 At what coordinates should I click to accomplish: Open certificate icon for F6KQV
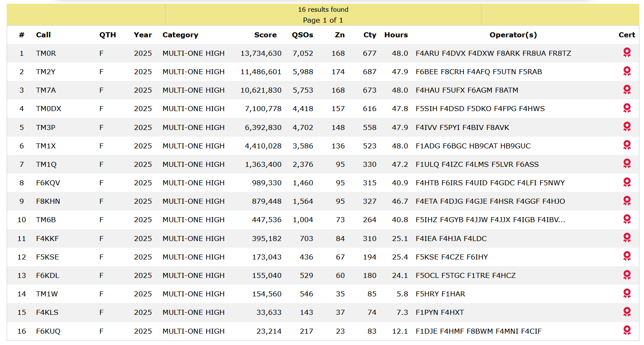(x=627, y=182)
